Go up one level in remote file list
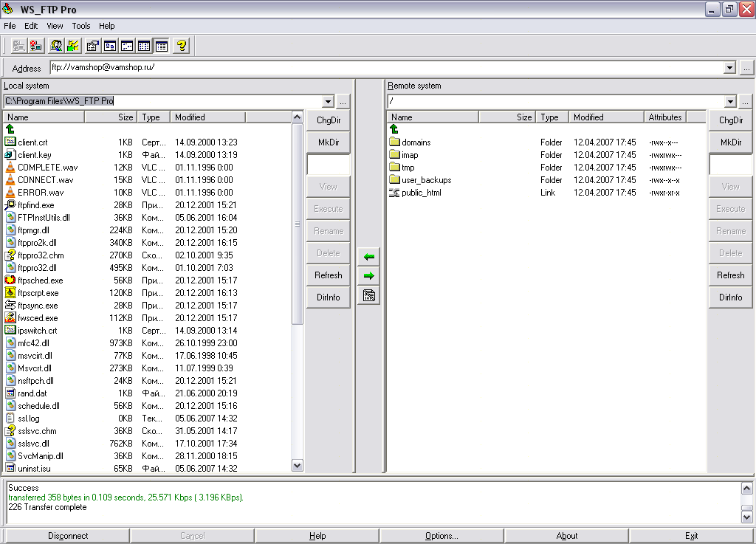 point(394,129)
